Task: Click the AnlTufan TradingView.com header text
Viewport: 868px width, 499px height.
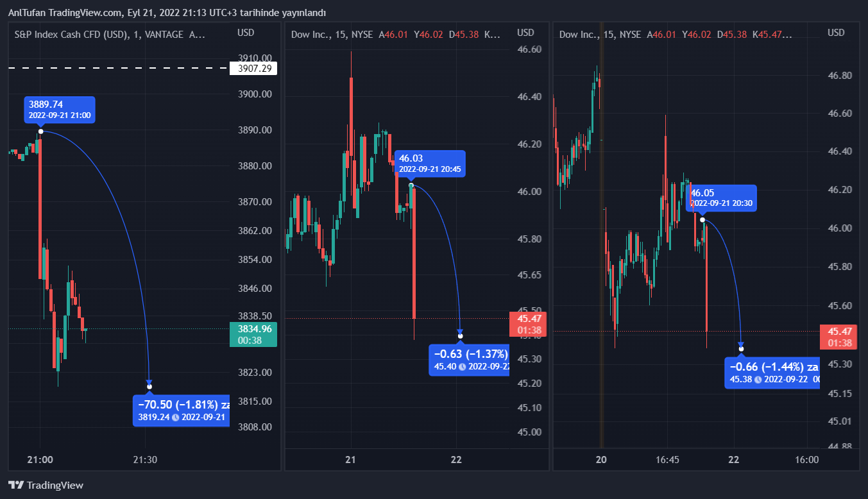Action: [167, 13]
